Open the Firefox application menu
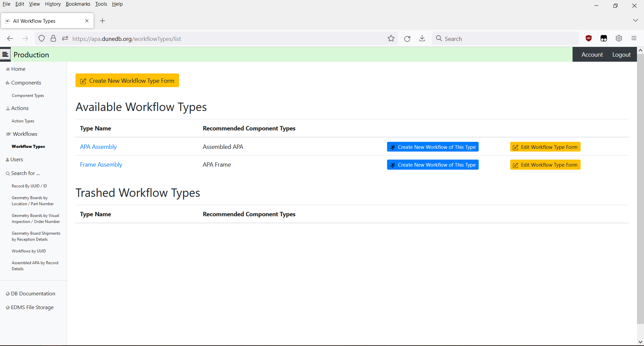Image resolution: width=644 pixels, height=346 pixels. [x=634, y=38]
